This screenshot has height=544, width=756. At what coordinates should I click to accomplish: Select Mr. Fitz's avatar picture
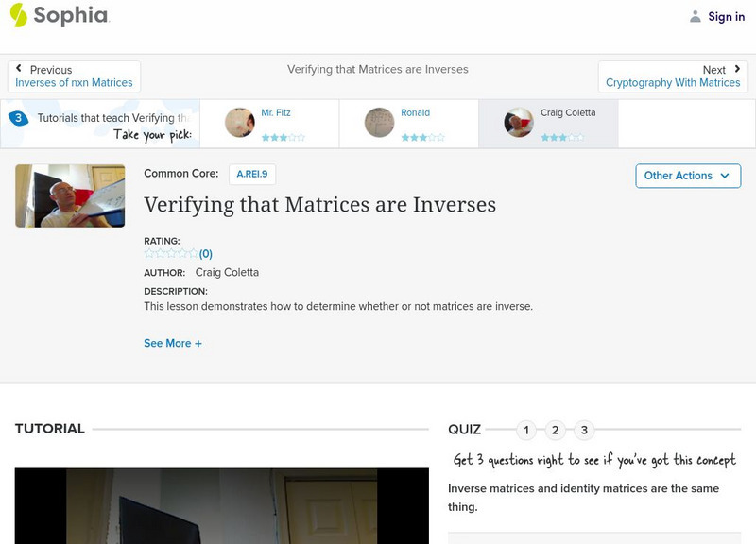[240, 123]
